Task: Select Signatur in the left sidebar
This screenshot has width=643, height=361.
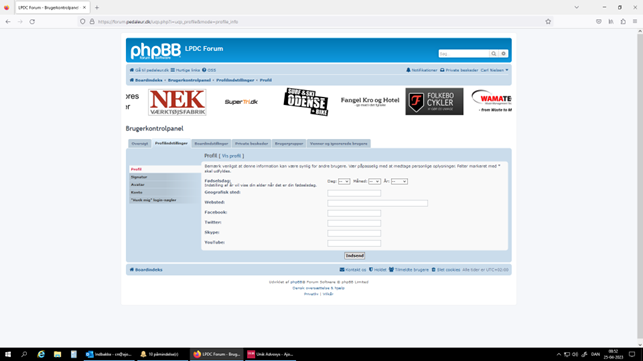Action: 165,177
